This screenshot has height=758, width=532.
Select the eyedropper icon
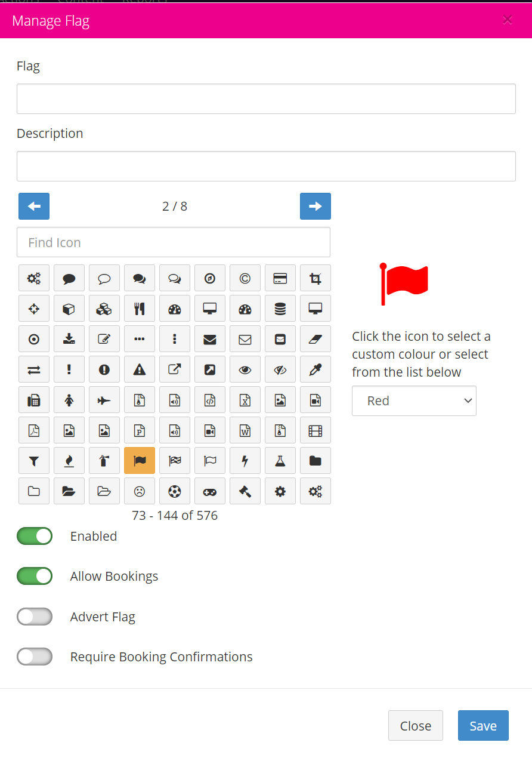point(316,369)
